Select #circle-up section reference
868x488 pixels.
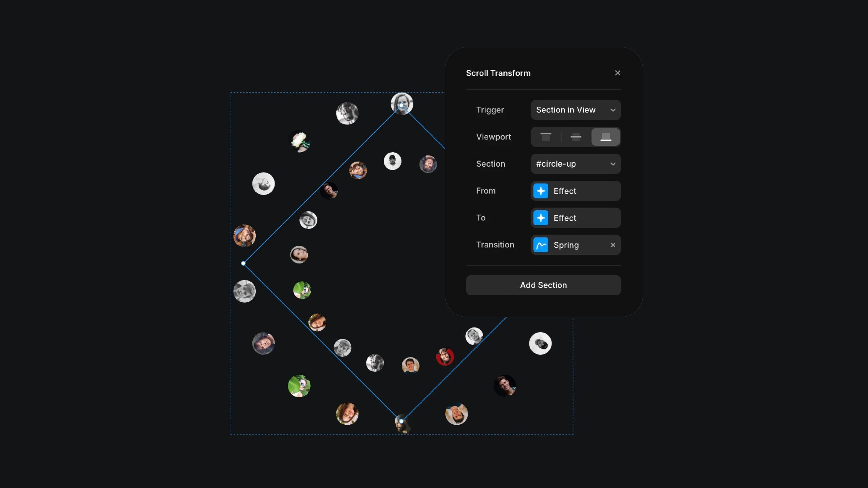(575, 164)
